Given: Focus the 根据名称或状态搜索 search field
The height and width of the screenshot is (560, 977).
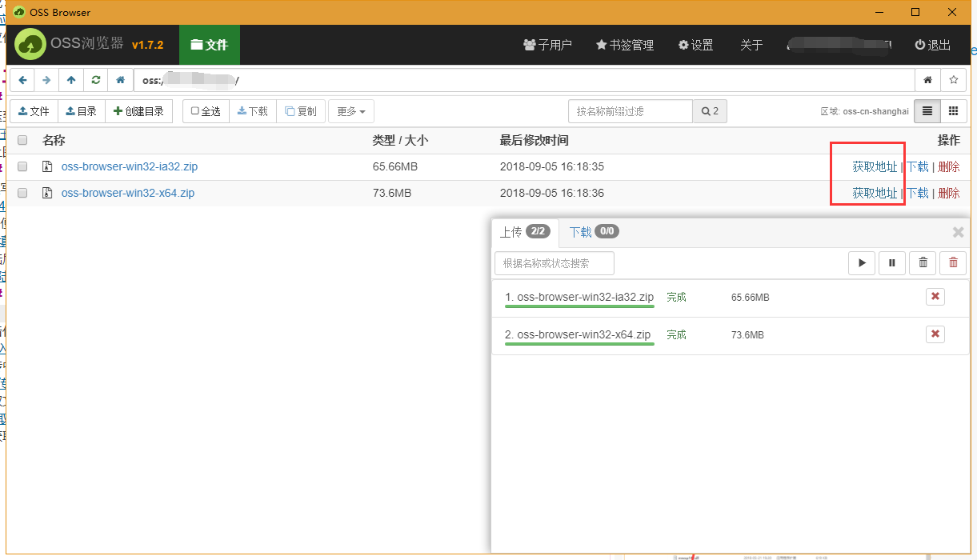Looking at the screenshot, I should coord(555,262).
